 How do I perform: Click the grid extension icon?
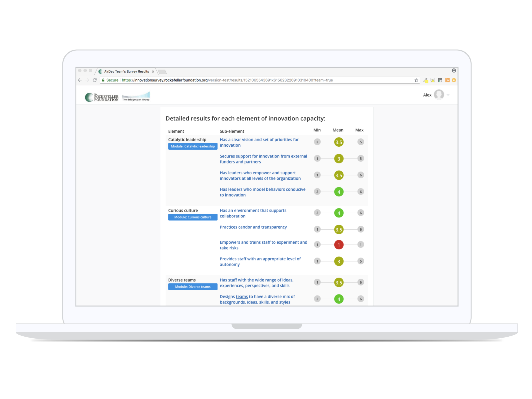pyautogui.click(x=440, y=80)
